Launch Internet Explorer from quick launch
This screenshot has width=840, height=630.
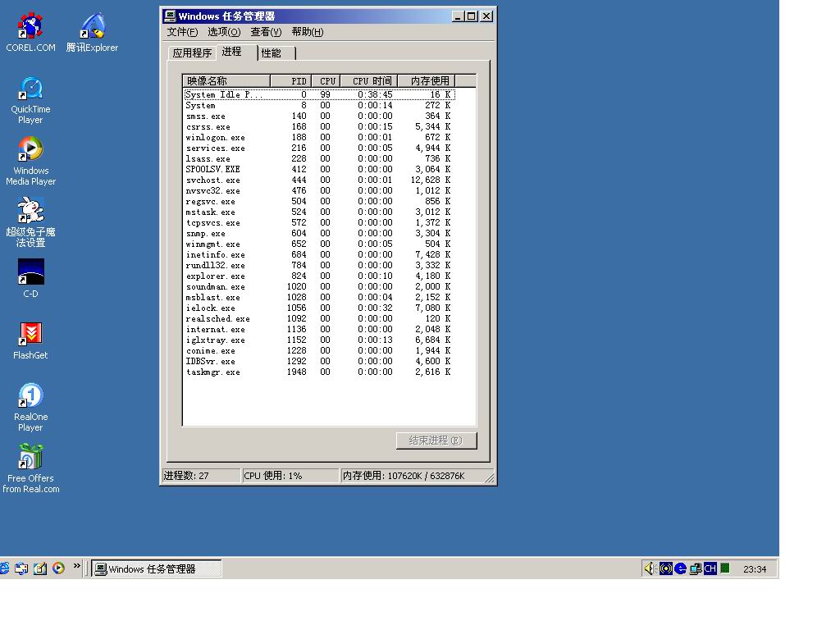click(x=4, y=568)
